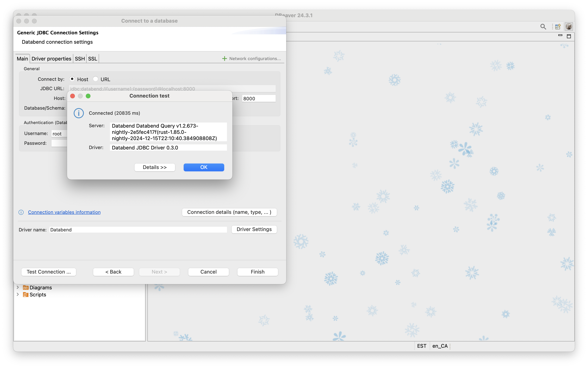The height and width of the screenshot is (368, 588).
Task: Switch to the Main tab
Action: tap(22, 59)
